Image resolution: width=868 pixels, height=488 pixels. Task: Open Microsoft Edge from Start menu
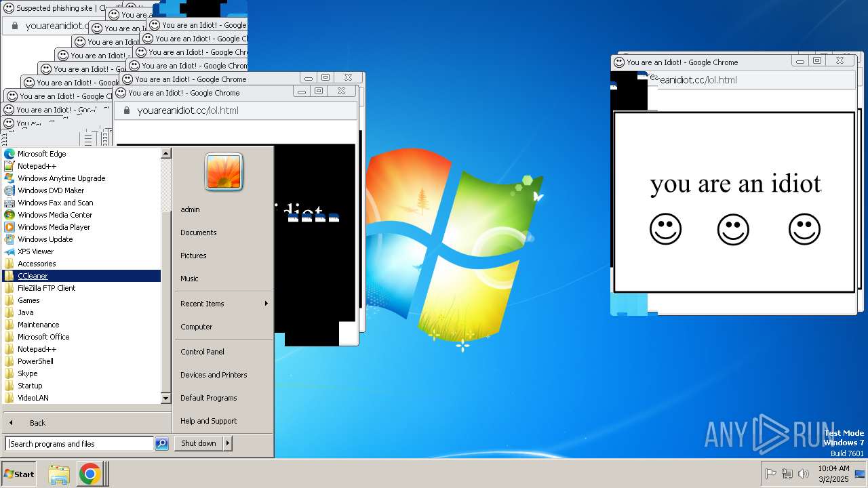point(81,154)
